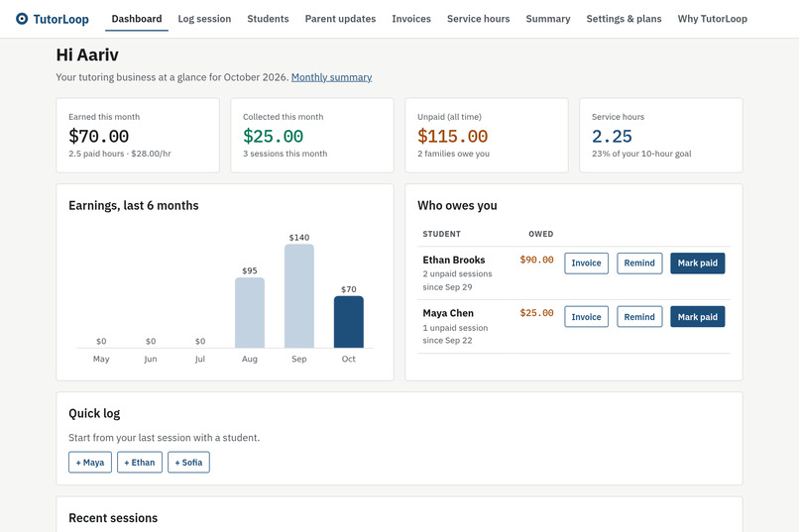Click the $90.00 owed amount
The height and width of the screenshot is (532, 799).
coord(536,260)
